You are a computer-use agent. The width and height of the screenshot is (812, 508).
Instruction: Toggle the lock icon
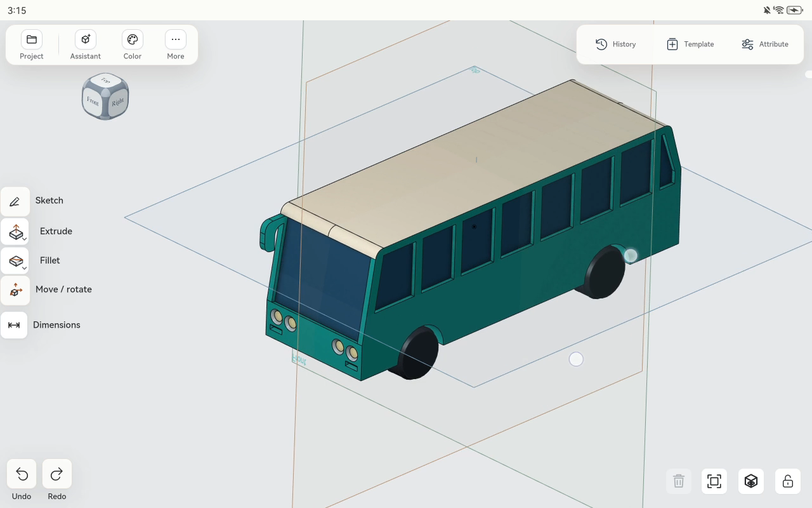tap(788, 481)
